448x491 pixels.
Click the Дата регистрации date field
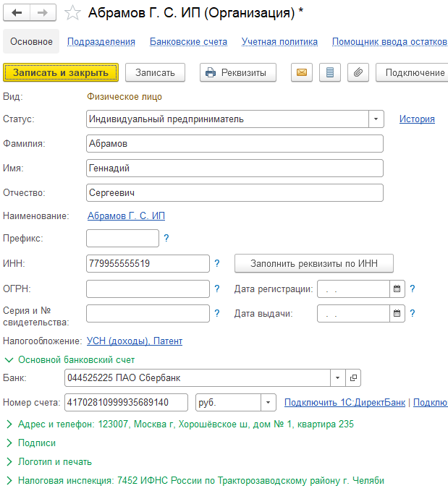(x=353, y=289)
